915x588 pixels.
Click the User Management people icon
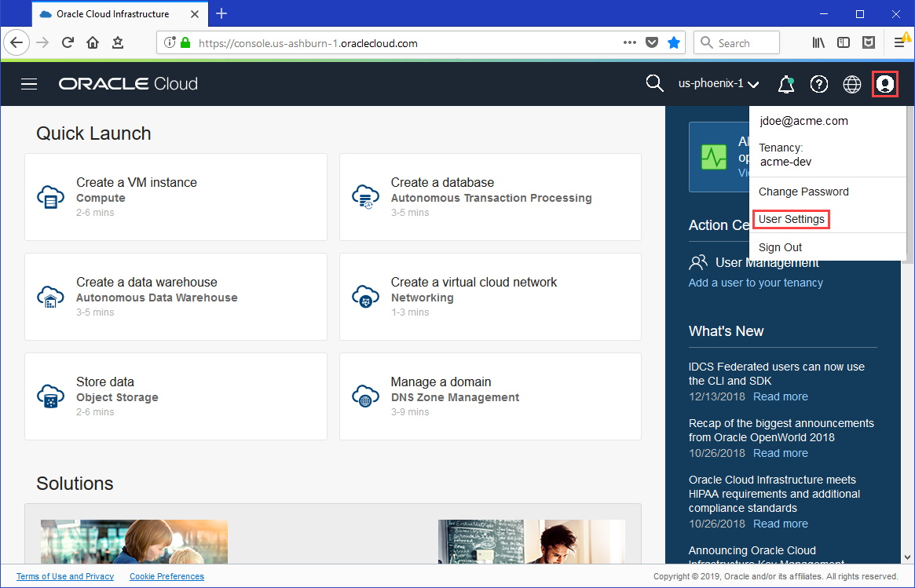tap(698, 262)
